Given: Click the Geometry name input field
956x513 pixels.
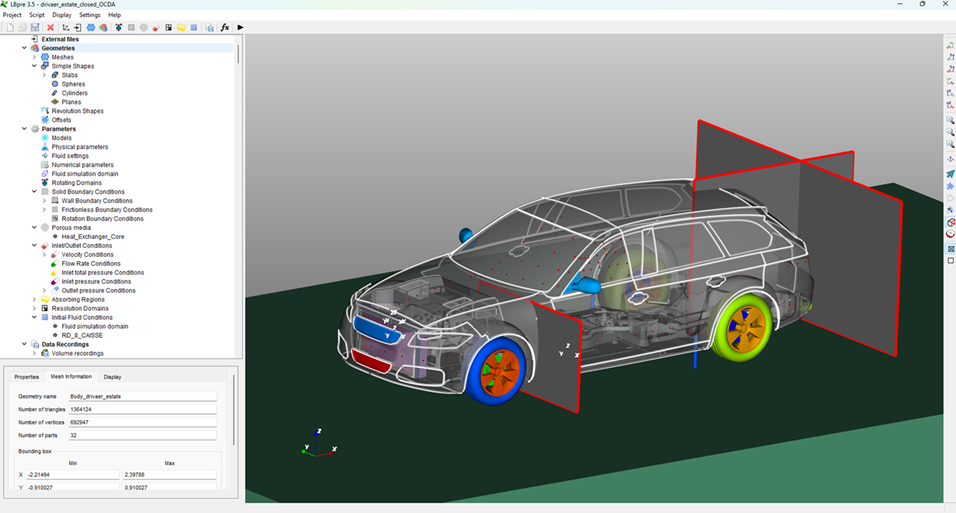Looking at the screenshot, I should pyautogui.click(x=141, y=396).
